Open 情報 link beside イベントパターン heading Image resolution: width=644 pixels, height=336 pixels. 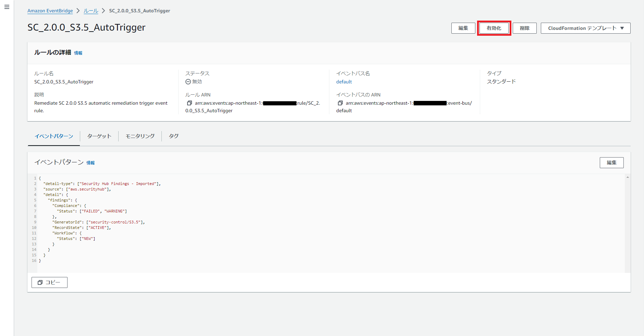(x=90, y=163)
